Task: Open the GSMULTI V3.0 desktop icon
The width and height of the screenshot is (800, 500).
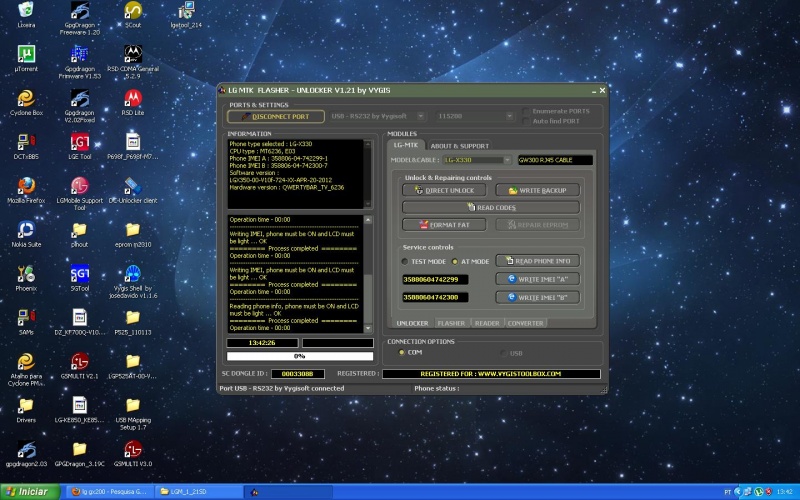Action: [133, 453]
